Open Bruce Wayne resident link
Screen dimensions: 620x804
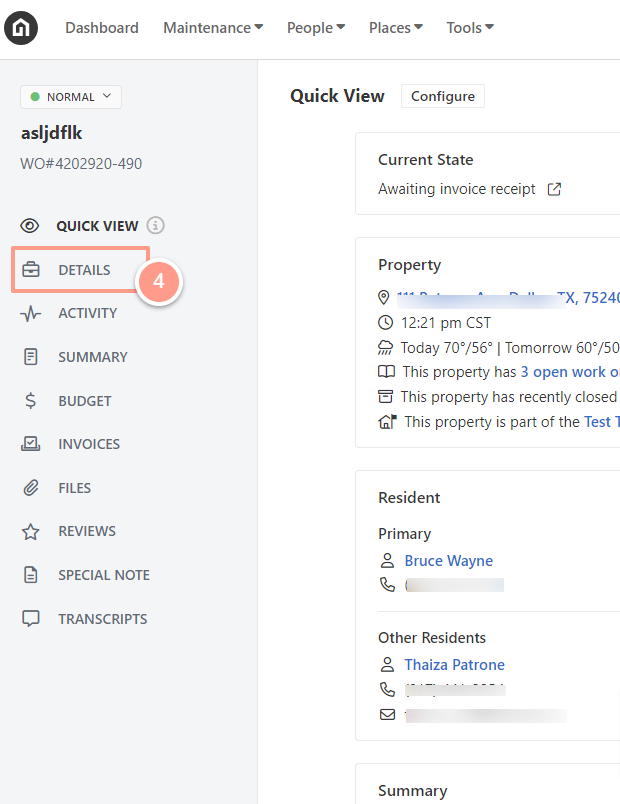coord(449,561)
